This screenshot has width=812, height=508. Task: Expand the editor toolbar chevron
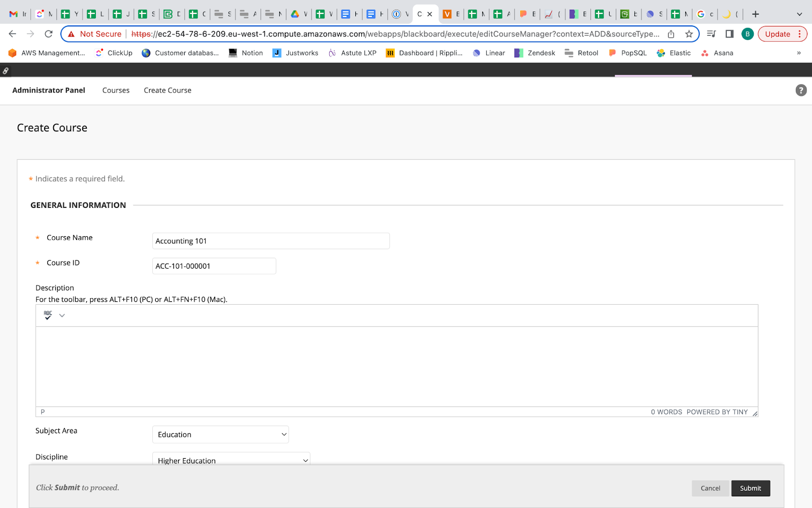point(62,315)
